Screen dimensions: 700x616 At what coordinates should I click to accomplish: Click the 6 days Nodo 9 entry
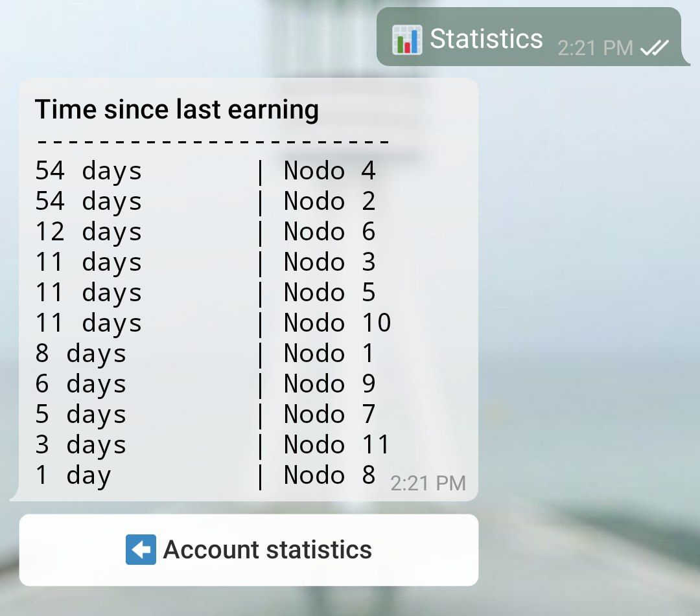pyautogui.click(x=205, y=384)
